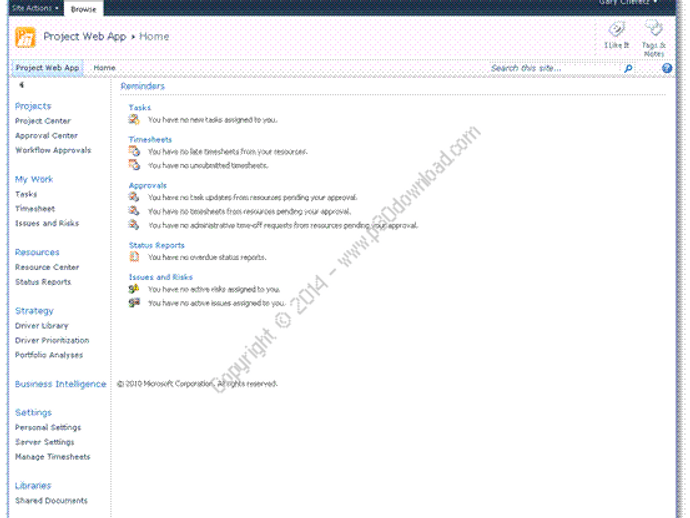Click the icon beside 'no timesheets from resources pending your approval'
The height and width of the screenshot is (518, 690).
tap(134, 211)
